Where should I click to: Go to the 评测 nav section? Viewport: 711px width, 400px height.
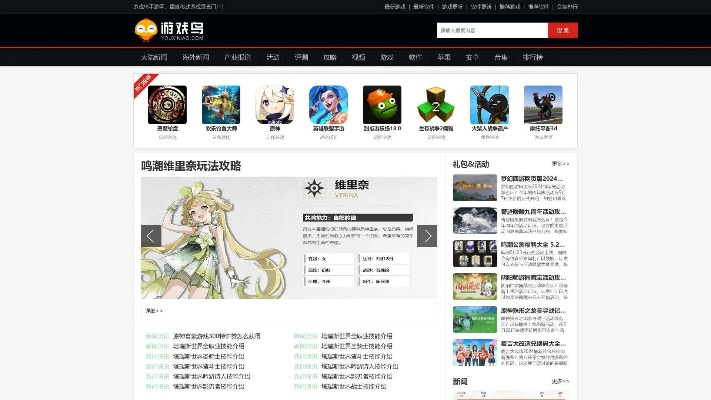coord(301,57)
